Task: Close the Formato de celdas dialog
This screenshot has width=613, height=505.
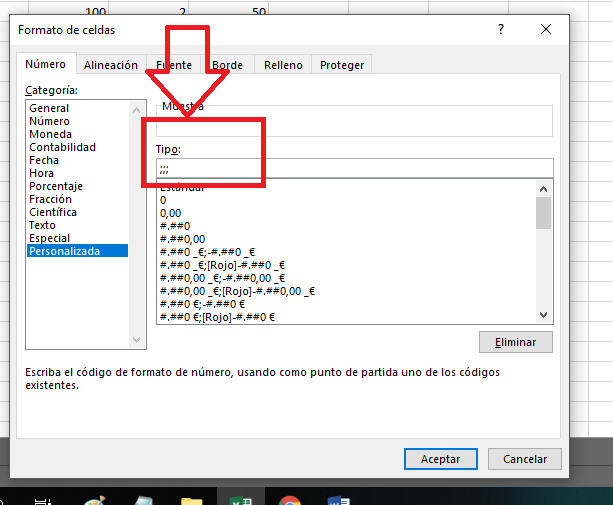Action: [546, 29]
